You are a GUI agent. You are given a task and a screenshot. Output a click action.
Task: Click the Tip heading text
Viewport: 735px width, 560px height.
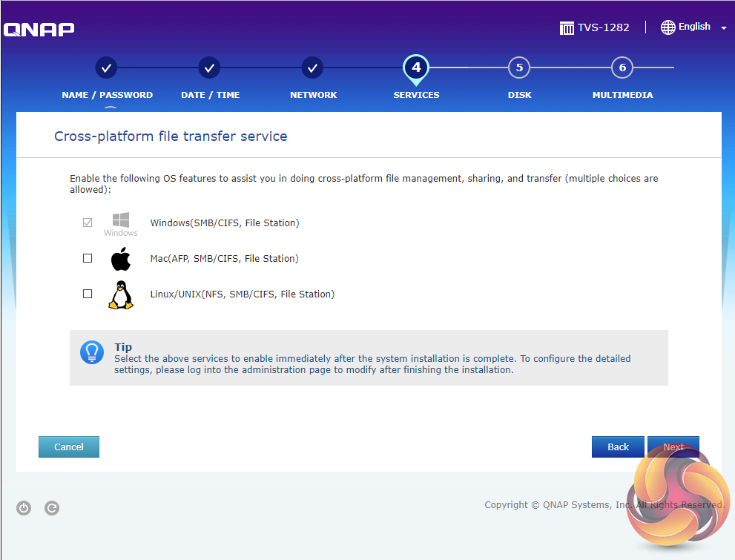pos(123,347)
